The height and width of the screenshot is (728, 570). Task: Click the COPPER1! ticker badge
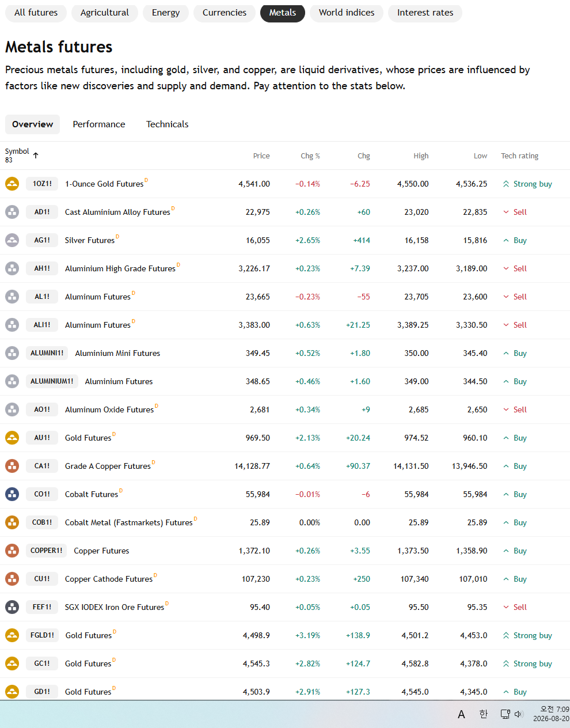47,551
